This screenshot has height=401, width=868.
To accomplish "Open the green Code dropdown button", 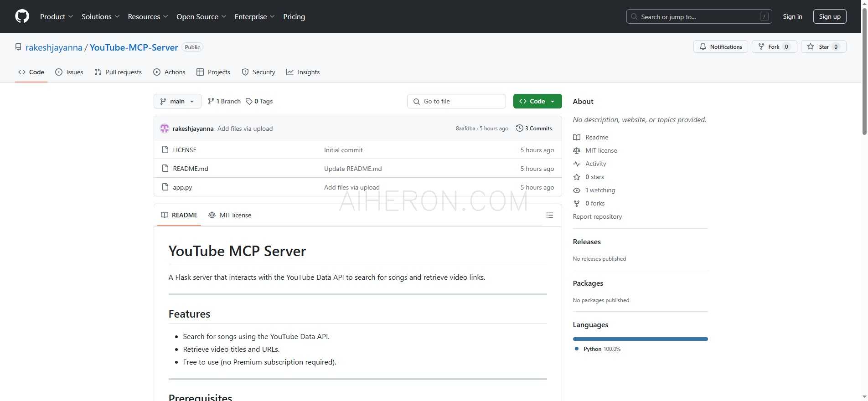I will point(537,101).
